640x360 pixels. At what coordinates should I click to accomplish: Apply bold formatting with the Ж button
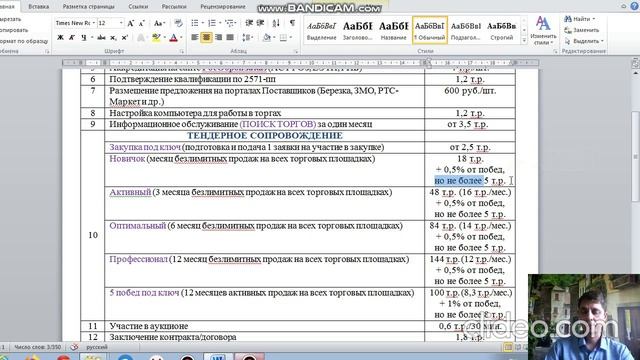(60, 38)
